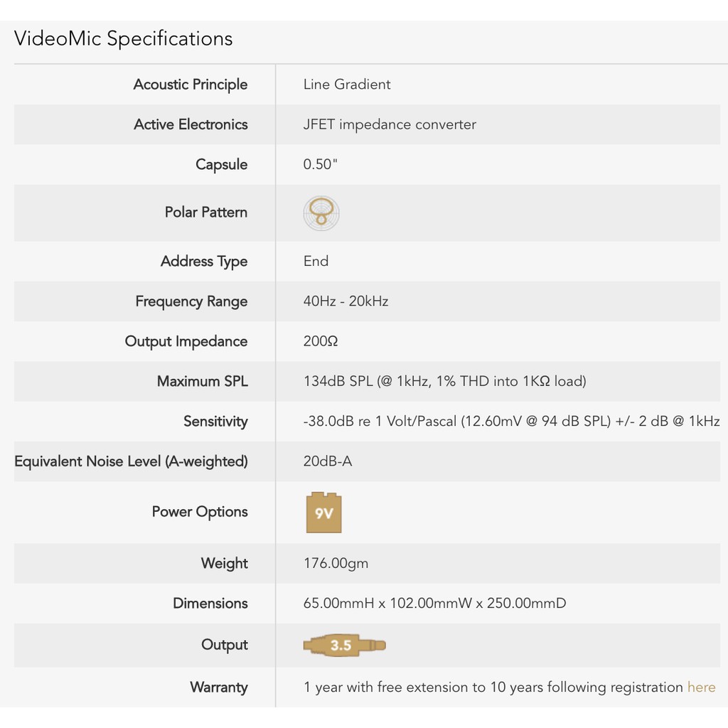Click the Line Gradient value
This screenshot has height=728, width=728.
347,85
